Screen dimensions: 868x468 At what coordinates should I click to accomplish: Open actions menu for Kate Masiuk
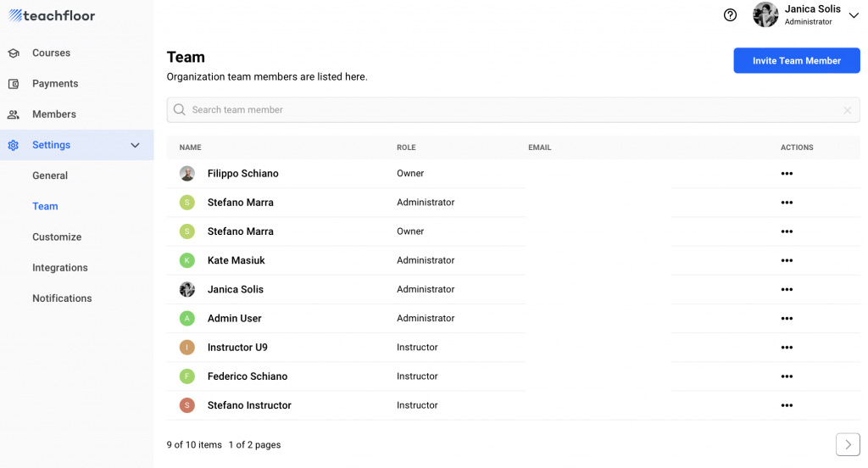787,260
